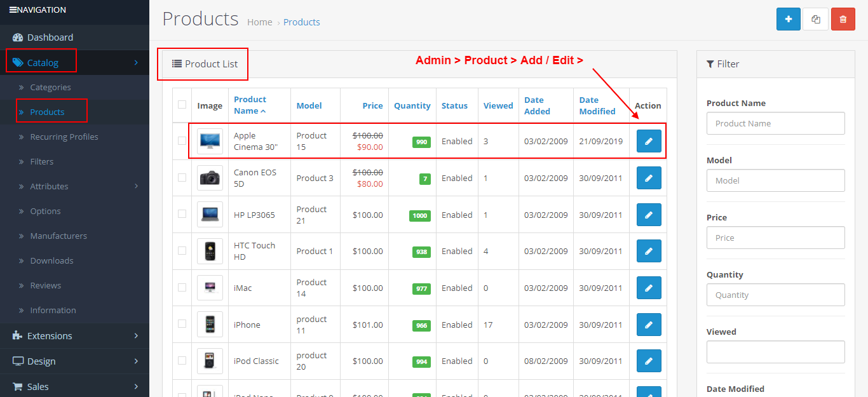Edit the iMac product
Viewport: 868px width, 397px height.
click(x=649, y=288)
